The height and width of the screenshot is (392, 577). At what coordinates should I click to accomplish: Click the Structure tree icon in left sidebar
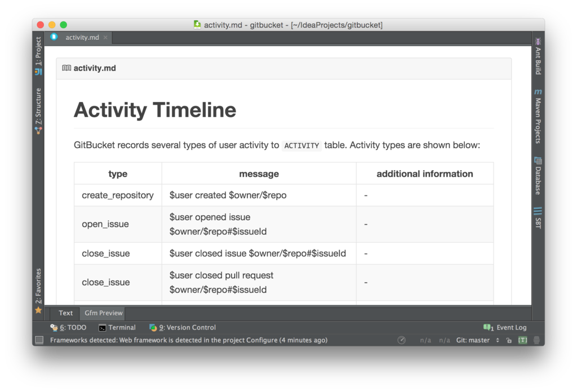point(38,130)
